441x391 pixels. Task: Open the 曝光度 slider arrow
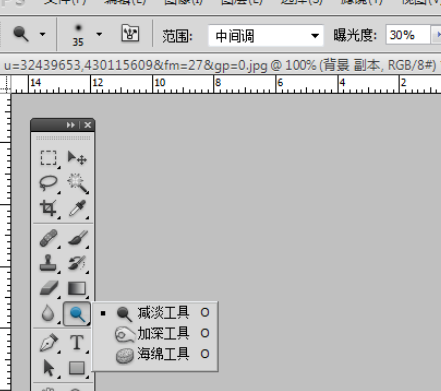tap(437, 35)
